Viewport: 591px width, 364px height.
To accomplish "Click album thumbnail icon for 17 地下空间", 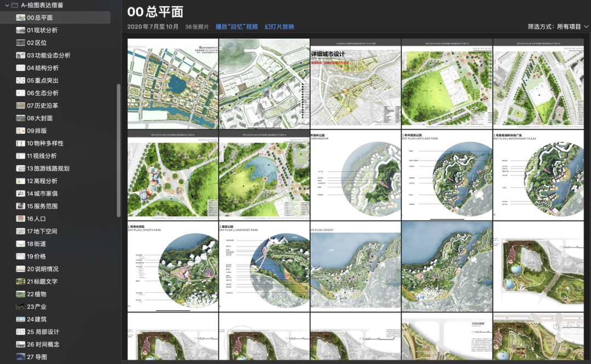I will pos(20,232).
